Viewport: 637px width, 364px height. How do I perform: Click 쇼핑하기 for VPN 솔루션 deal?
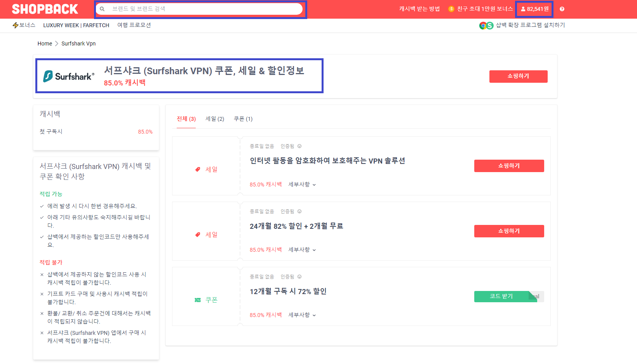click(509, 166)
